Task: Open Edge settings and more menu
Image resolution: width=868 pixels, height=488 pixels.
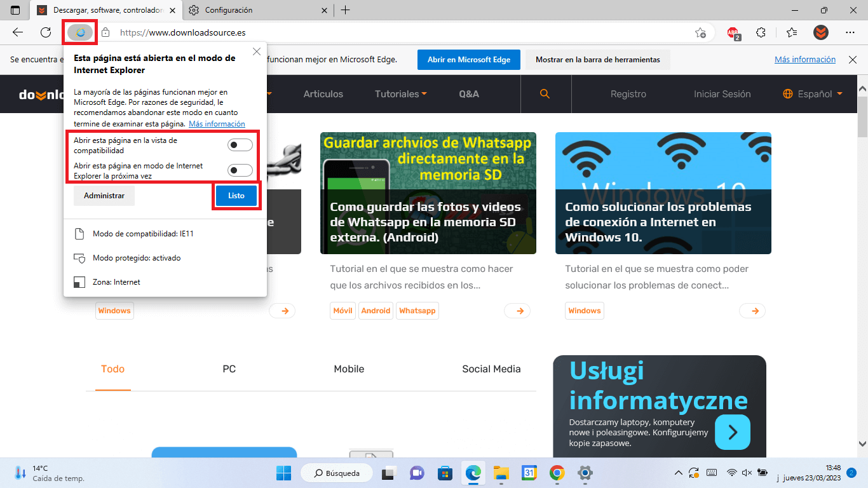Action: (x=850, y=32)
